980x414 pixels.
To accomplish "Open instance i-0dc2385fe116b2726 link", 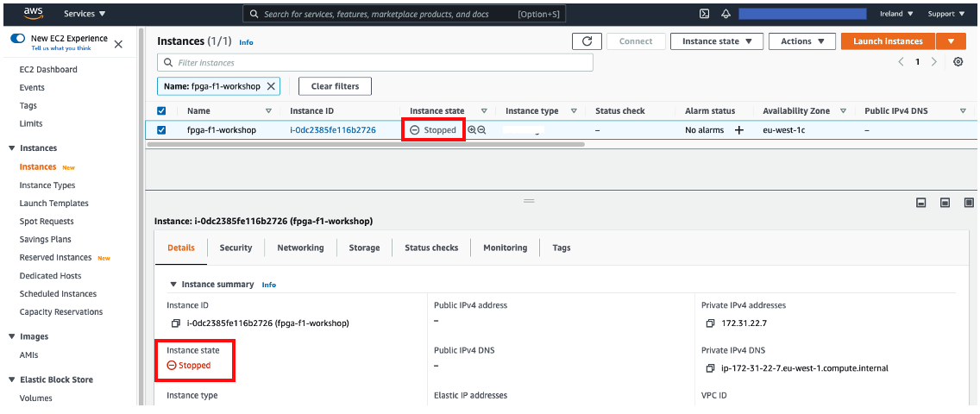I will [x=333, y=130].
